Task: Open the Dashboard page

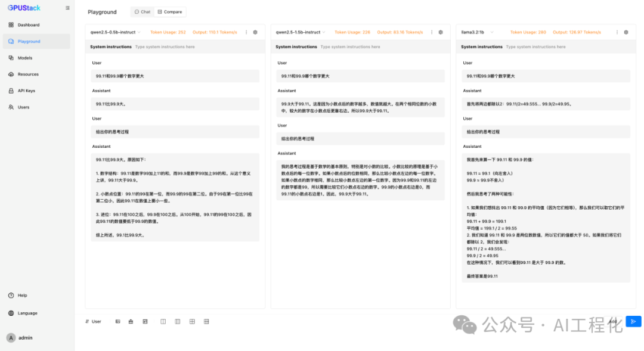Action: (x=36, y=25)
